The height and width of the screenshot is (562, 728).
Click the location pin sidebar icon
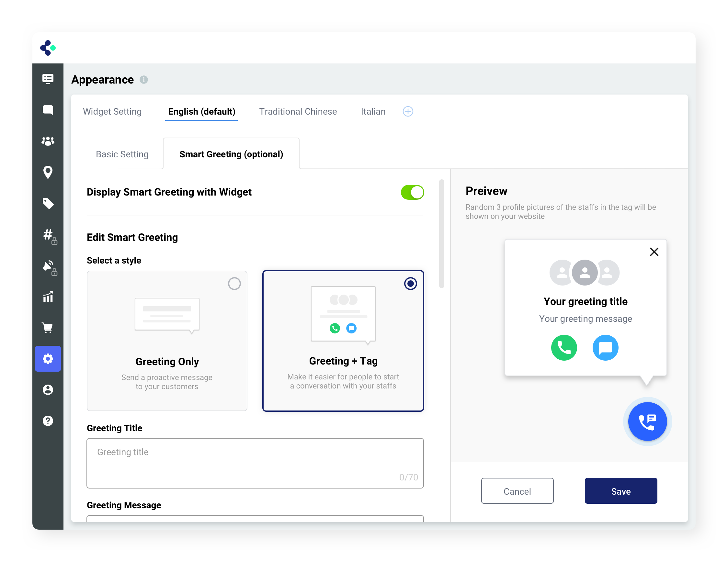48,172
